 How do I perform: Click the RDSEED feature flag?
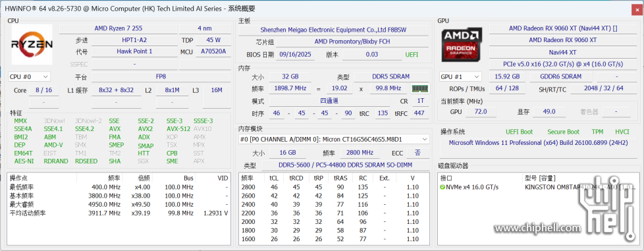(x=86, y=161)
